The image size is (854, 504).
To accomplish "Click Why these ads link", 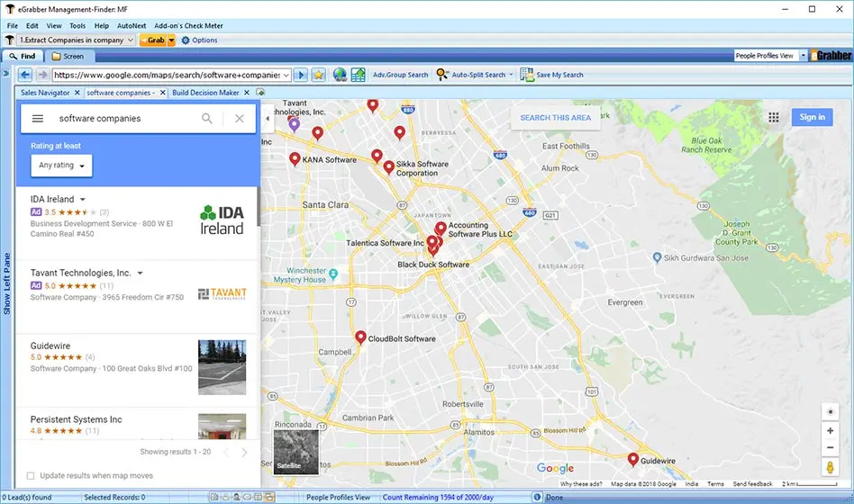I will pyautogui.click(x=580, y=484).
